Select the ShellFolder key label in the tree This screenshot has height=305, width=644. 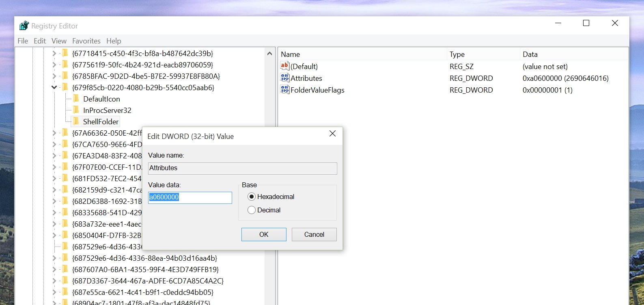point(101,121)
